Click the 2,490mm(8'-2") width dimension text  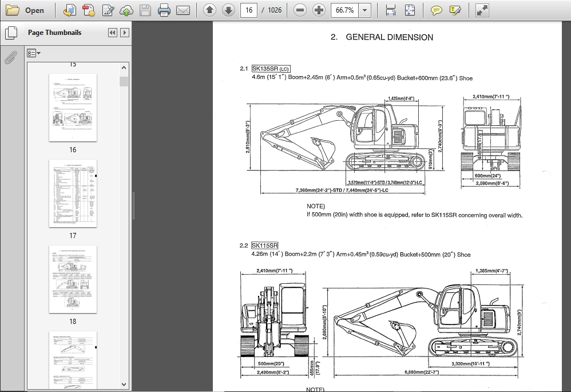pyautogui.click(x=273, y=373)
